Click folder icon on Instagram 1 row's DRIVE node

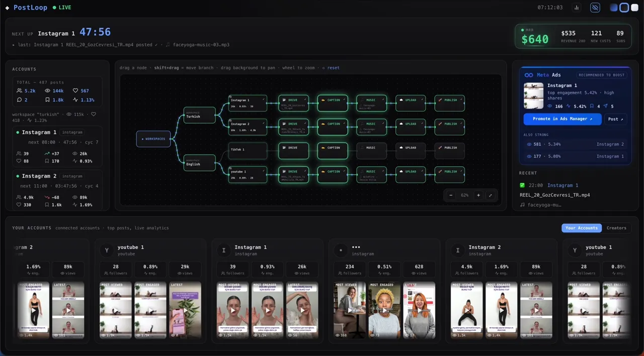coord(284,100)
